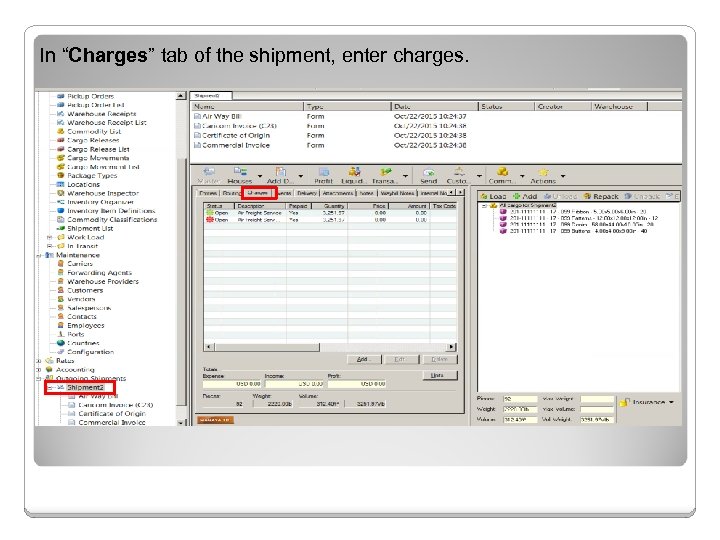The width and height of the screenshot is (720, 540).
Task: Click the Carriers icon under Maintenance
Action: [60, 264]
